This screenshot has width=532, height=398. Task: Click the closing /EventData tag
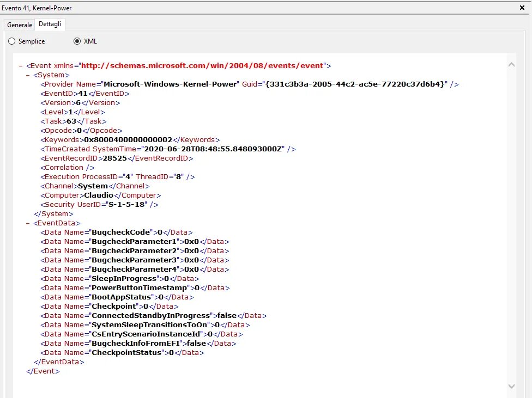59,362
